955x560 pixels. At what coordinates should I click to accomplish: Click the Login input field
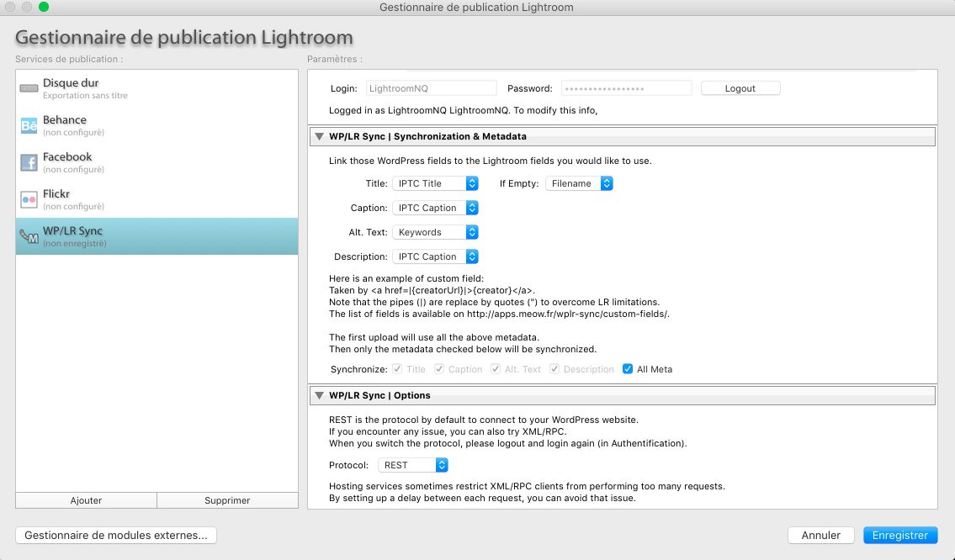431,88
